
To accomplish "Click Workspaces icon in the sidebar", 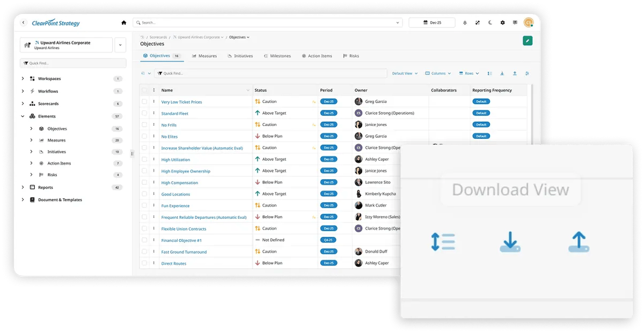I will click(x=32, y=79).
